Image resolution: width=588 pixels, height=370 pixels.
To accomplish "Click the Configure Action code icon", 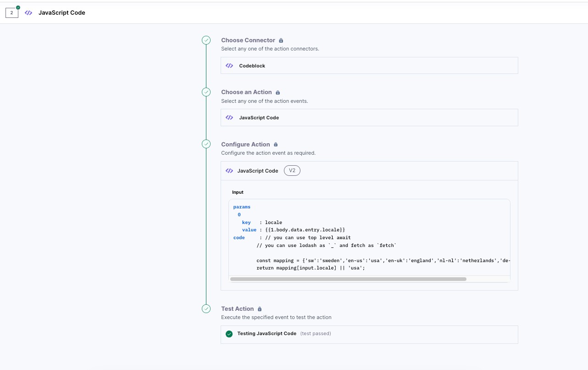I will tap(229, 171).
